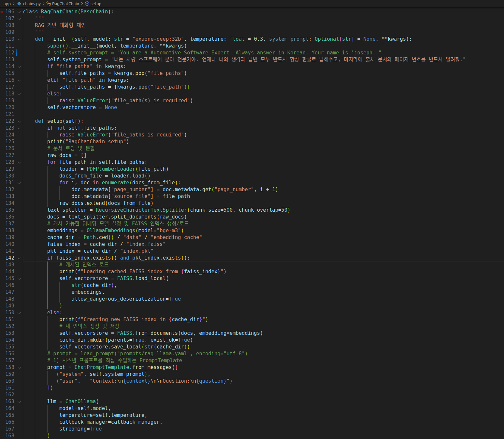Toggle the breakpoint dot at line 106
The height and width of the screenshot is (439, 504).
2,12
